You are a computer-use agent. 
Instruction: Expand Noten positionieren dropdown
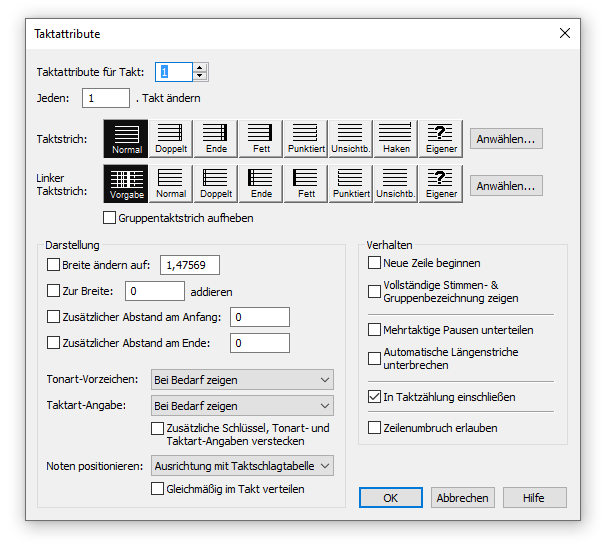click(x=242, y=466)
